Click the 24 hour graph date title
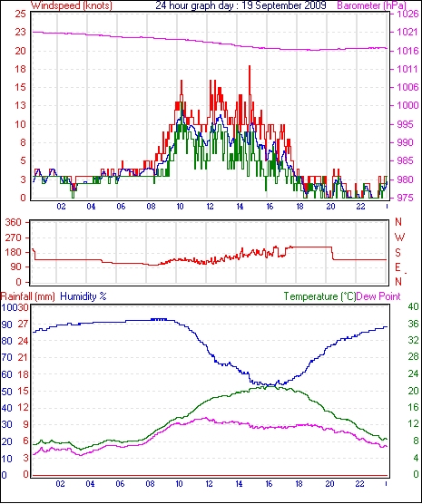Viewport: 422px width, 504px height. pos(240,5)
